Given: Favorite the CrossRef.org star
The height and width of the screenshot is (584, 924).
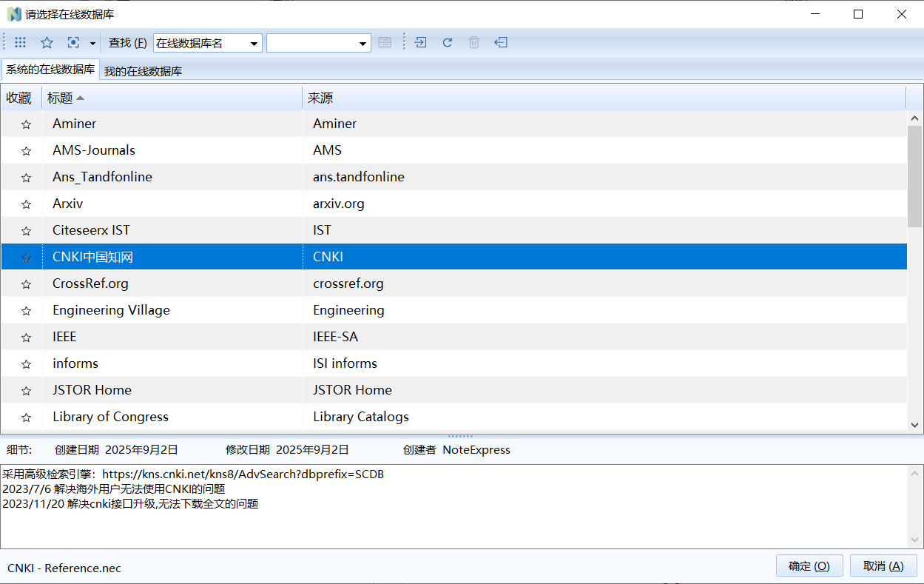Looking at the screenshot, I should click(27, 284).
